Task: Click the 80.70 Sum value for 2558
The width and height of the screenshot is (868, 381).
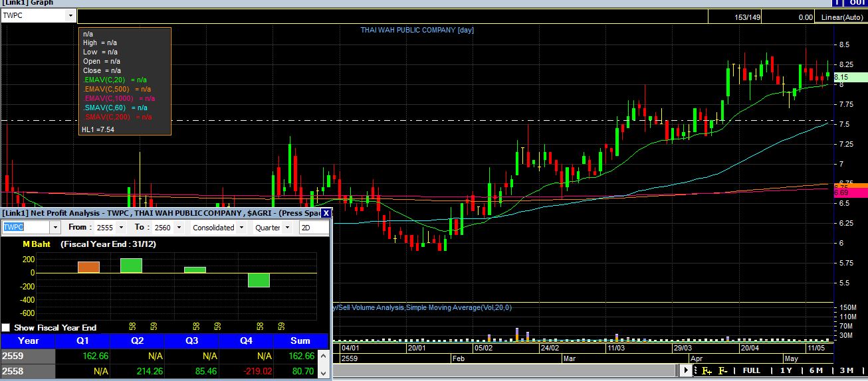Action: (303, 371)
